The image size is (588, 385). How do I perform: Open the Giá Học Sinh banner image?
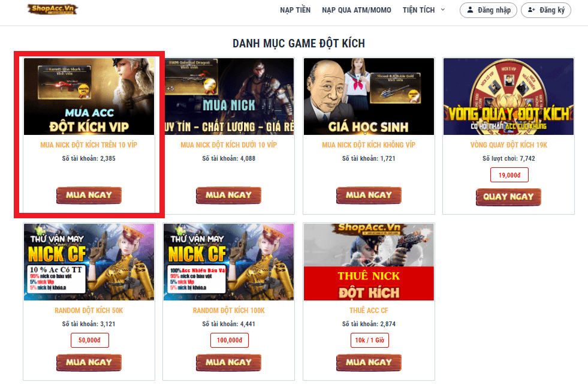(x=369, y=97)
